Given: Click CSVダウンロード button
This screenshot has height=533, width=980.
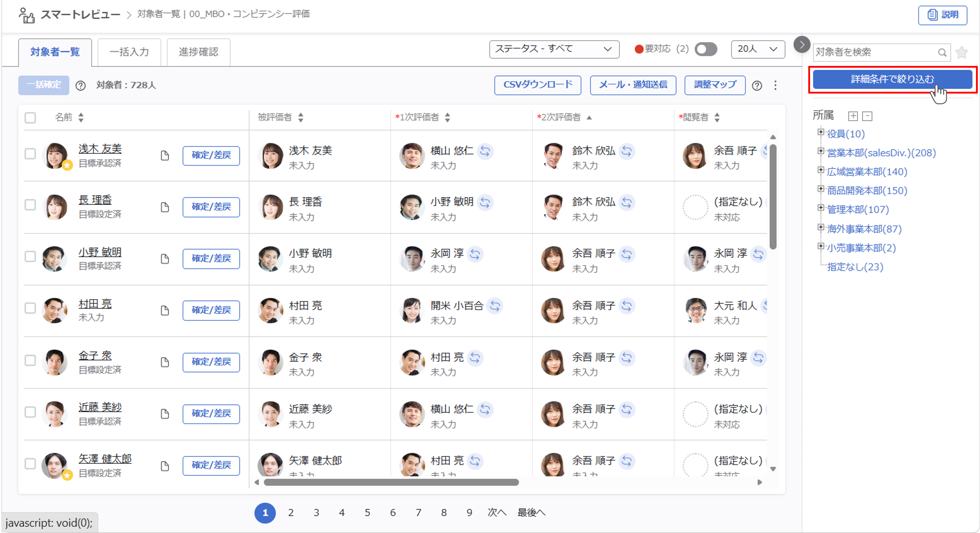Looking at the screenshot, I should click(538, 85).
